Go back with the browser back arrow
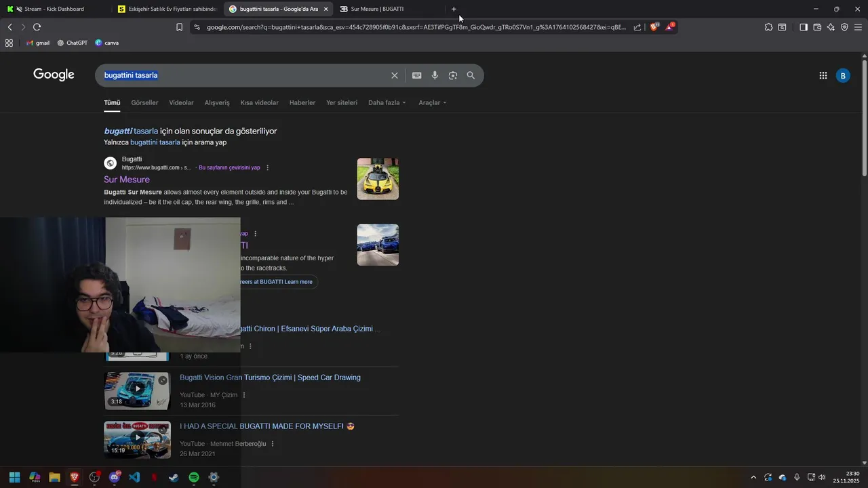Viewport: 868px width, 488px height. pyautogui.click(x=9, y=27)
